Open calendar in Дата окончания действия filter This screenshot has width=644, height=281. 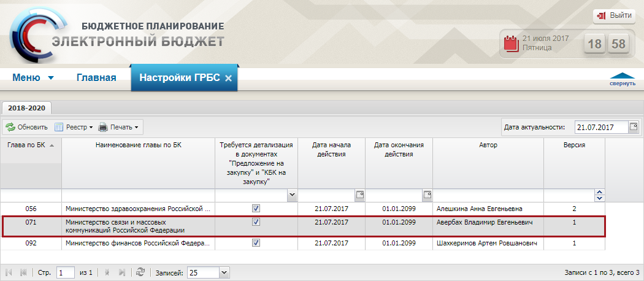click(427, 195)
